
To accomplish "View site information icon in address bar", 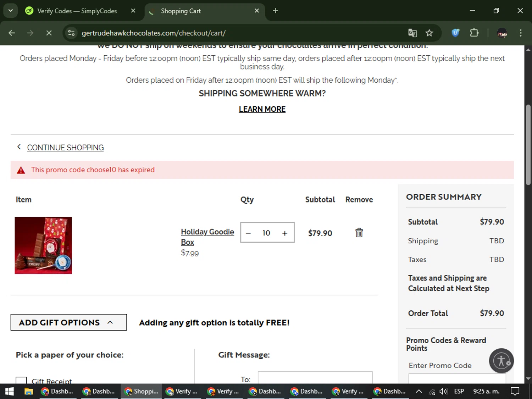I will (x=71, y=33).
